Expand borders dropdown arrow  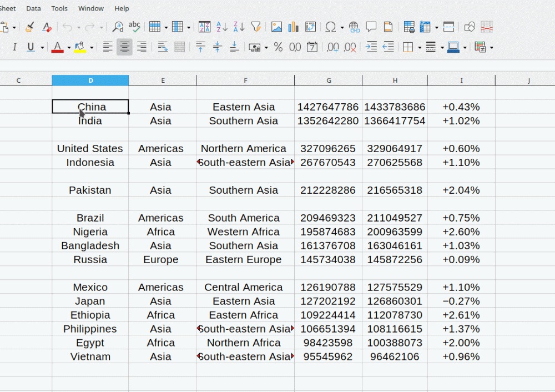pos(420,47)
